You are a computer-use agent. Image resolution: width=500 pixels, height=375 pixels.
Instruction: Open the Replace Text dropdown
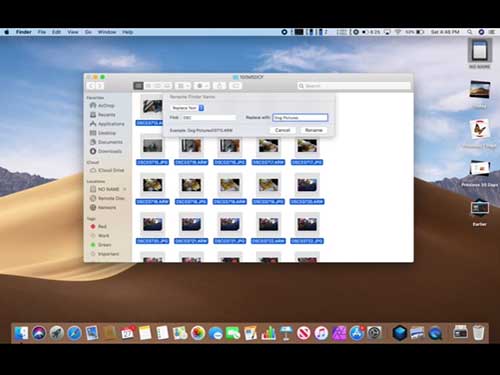click(187, 108)
